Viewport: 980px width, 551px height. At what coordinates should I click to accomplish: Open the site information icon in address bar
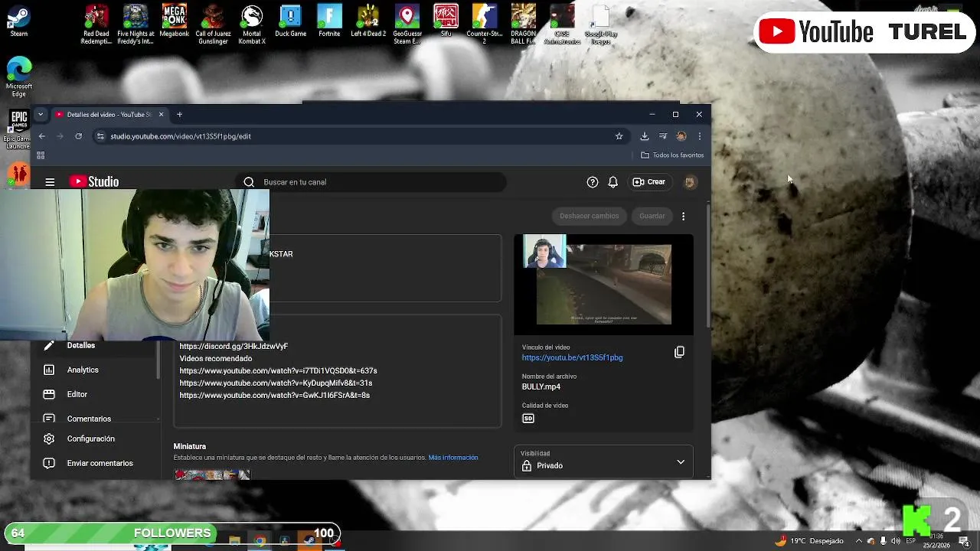pos(100,136)
